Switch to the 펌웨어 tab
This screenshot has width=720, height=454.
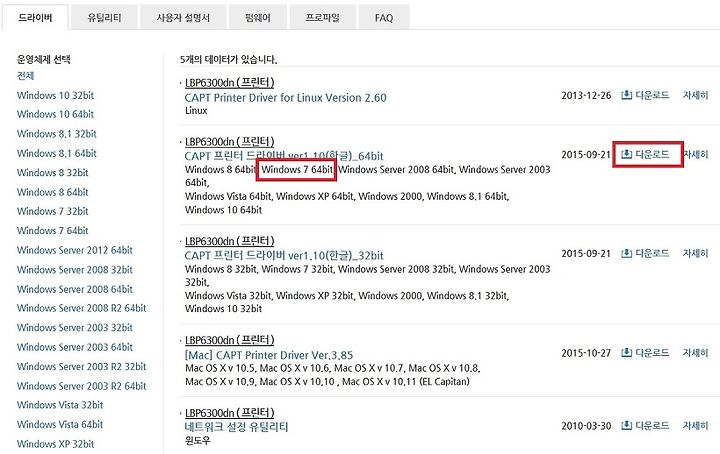(258, 17)
